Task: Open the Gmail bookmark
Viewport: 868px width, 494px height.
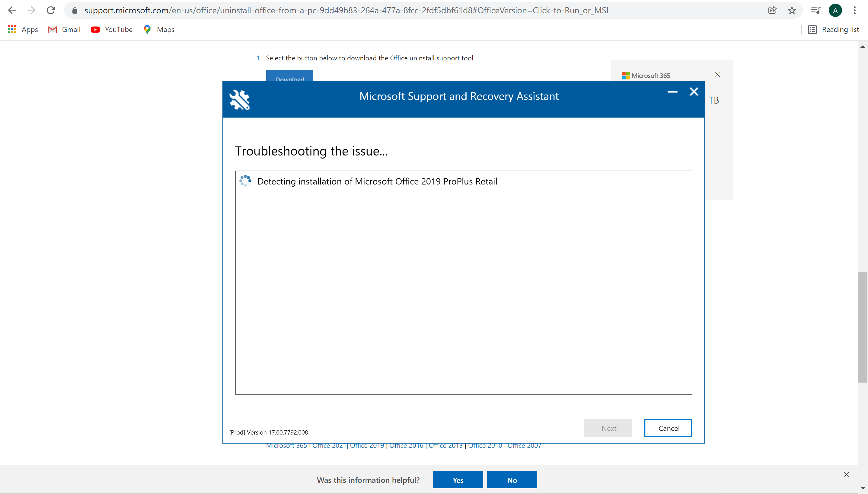Action: pos(64,30)
